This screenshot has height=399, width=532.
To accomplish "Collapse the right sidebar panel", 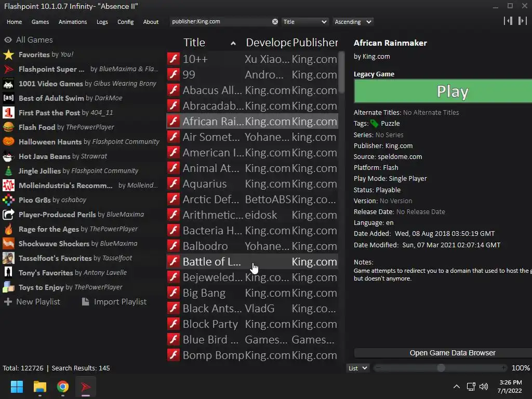I will click(523, 21).
